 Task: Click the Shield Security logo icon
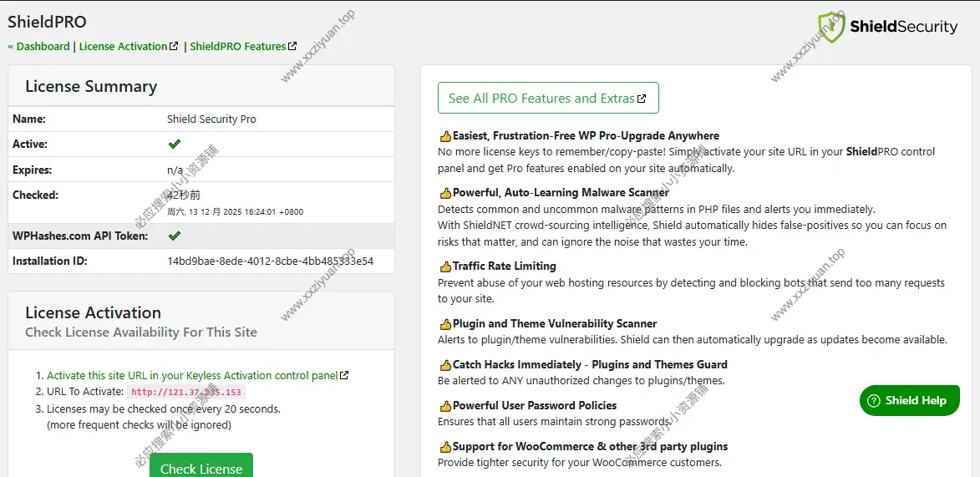(x=831, y=28)
